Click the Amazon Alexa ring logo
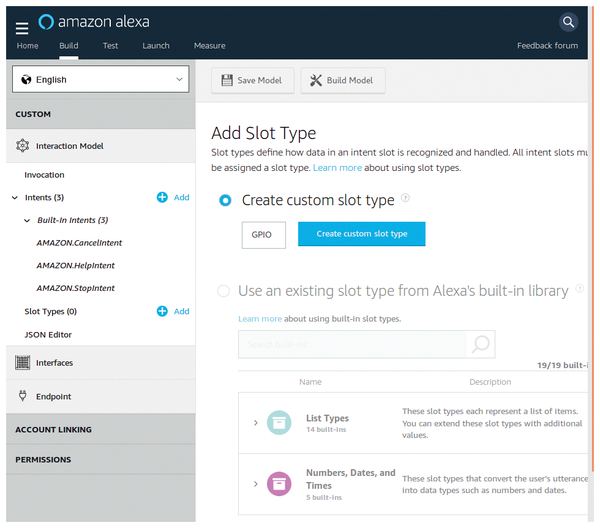This screenshot has height=528, width=600. coord(46,22)
